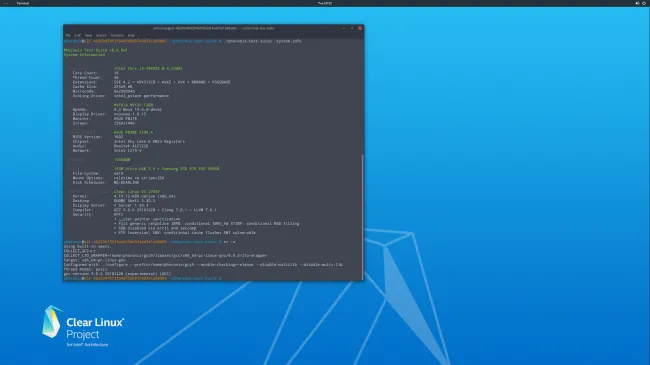Click the 'Thread model: posix' line
Viewport: 650px width, 365px height.
click(x=85, y=269)
